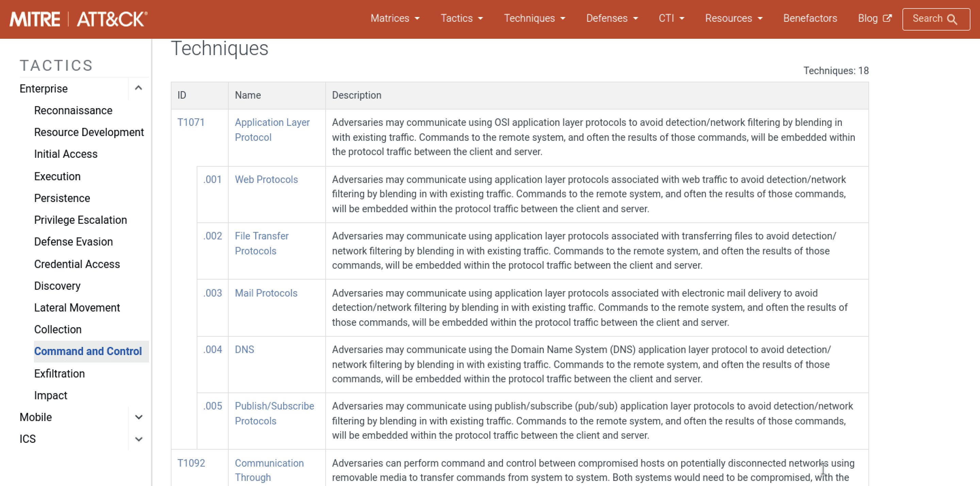Open the ICS tactics link

click(28, 439)
